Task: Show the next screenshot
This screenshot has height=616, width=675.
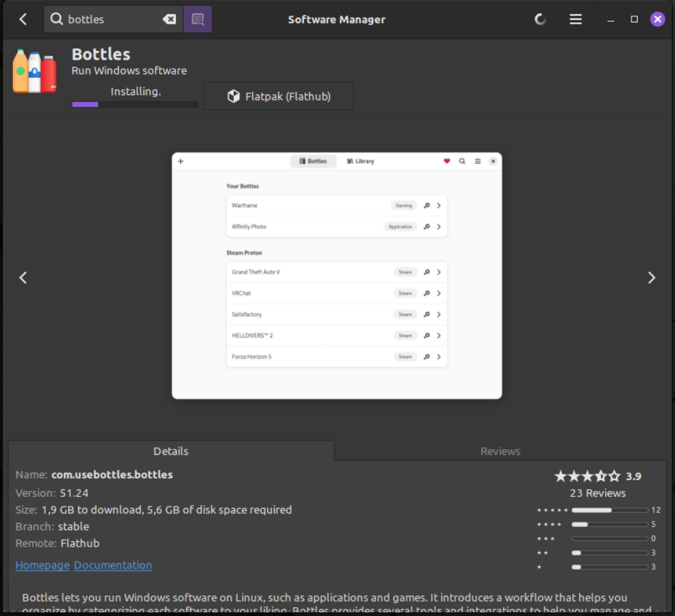Action: pyautogui.click(x=651, y=277)
